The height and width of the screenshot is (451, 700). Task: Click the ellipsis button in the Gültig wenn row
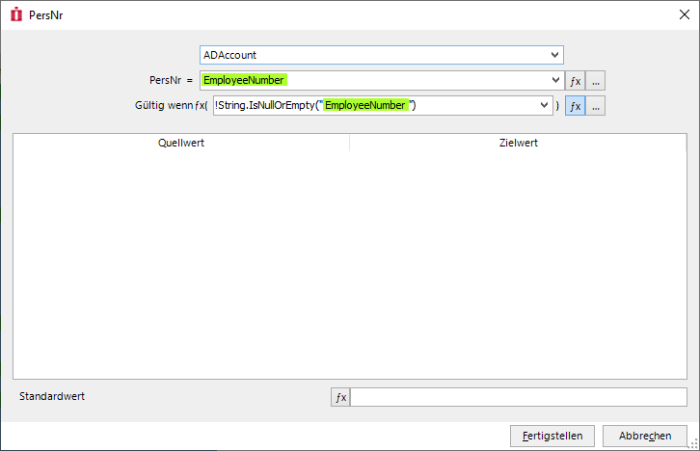click(595, 106)
